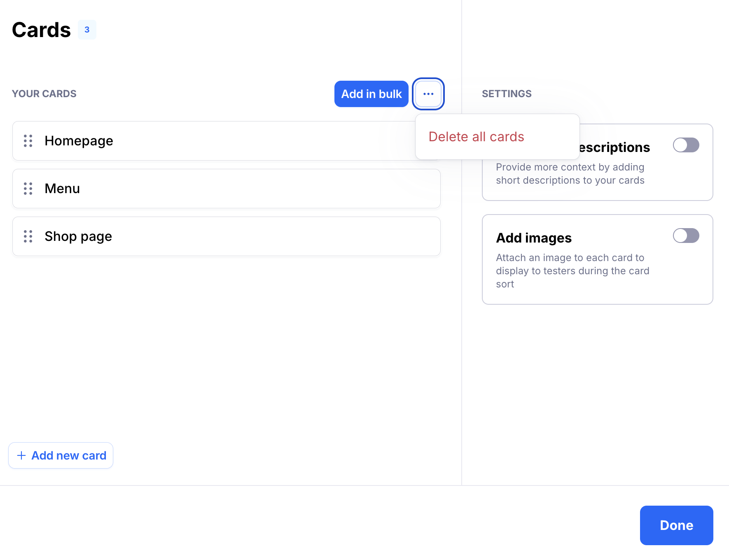Image resolution: width=729 pixels, height=560 pixels.
Task: Enable the card descriptions toggle
Action: (686, 145)
